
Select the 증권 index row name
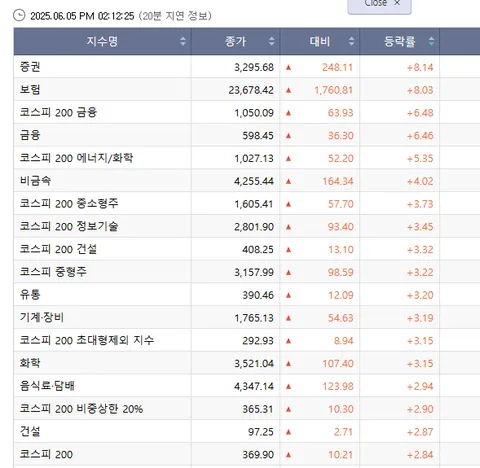30,67
